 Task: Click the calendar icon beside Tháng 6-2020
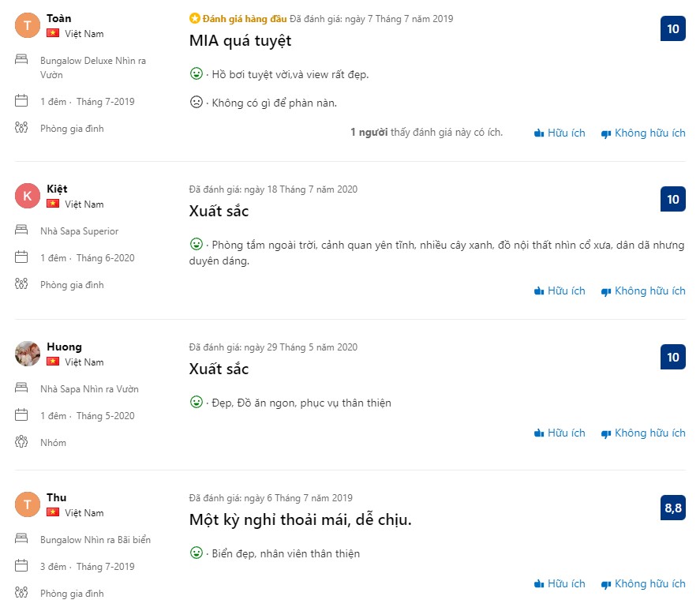click(x=22, y=257)
